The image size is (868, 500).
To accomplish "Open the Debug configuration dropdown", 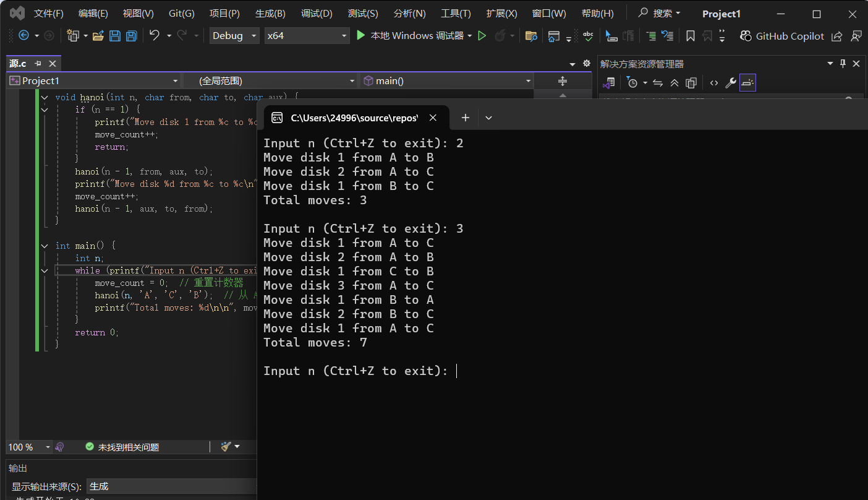I will (234, 36).
